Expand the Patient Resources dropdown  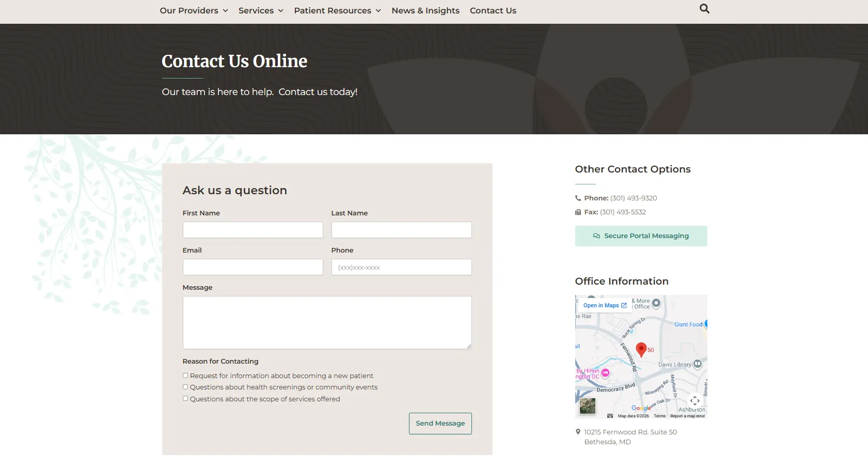pyautogui.click(x=337, y=10)
